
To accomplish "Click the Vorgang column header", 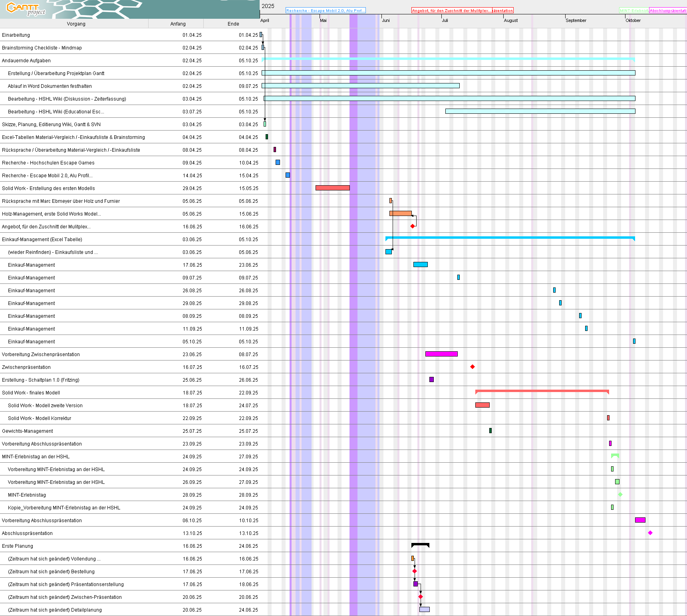I will pos(76,24).
